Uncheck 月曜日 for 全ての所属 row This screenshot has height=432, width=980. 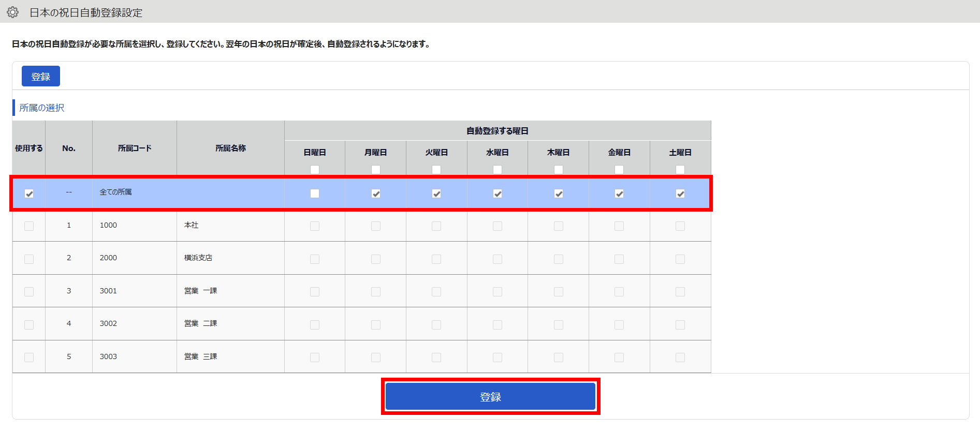click(376, 193)
